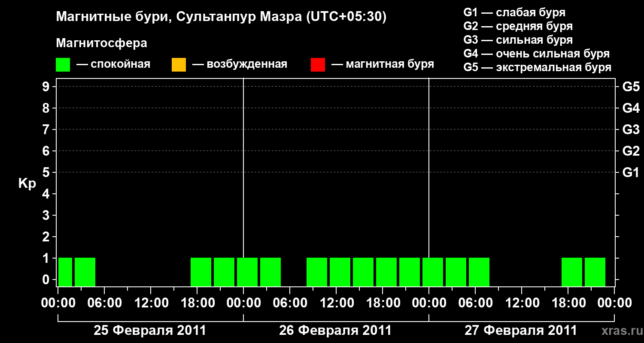644x343 pixels.
Task: Click the '— спокойная' legend label
Action: click(113, 64)
